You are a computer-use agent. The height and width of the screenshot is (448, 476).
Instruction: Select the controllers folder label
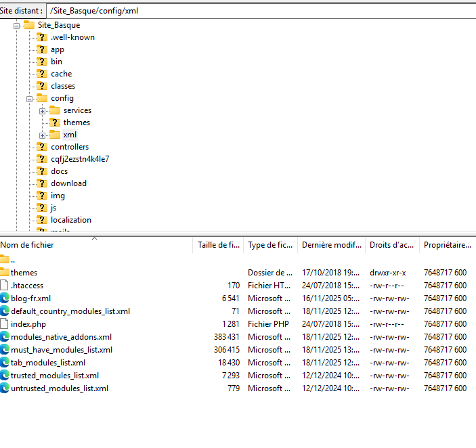tap(70, 147)
